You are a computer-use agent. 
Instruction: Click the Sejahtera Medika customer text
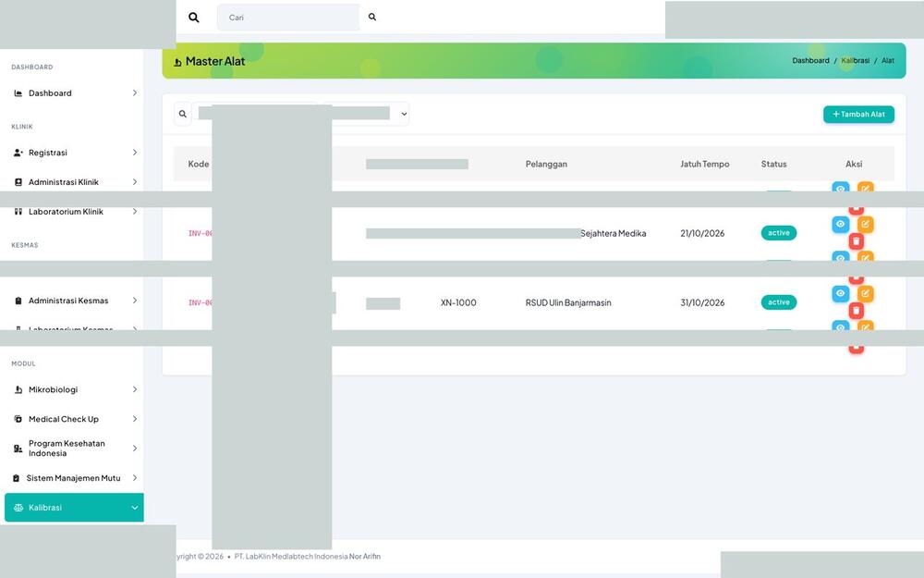(x=614, y=234)
